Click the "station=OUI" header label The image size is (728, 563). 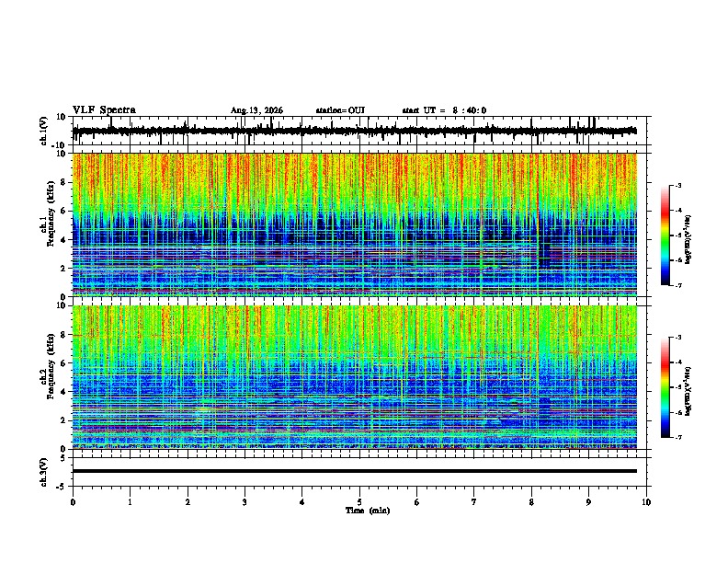click(x=340, y=110)
